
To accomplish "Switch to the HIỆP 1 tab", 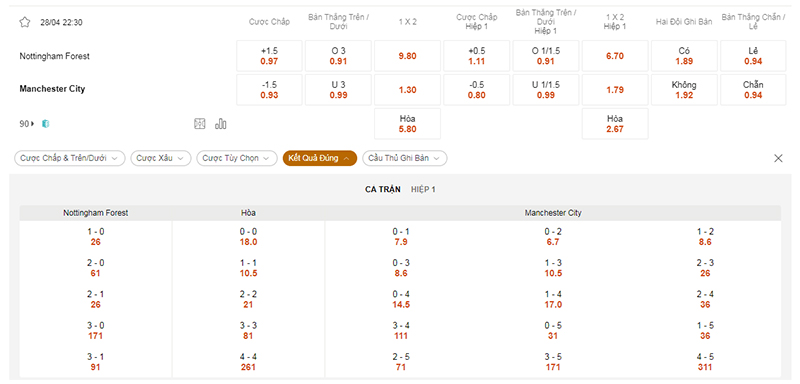I will 423,189.
